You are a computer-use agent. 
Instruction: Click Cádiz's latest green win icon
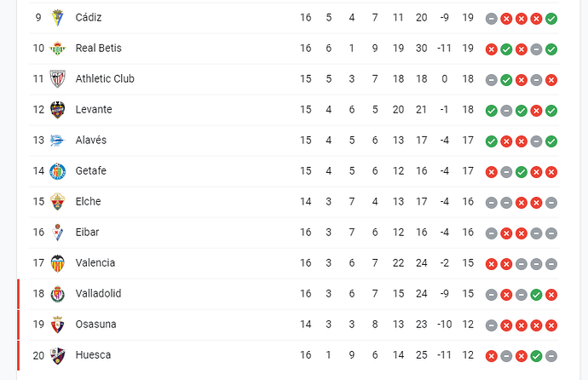[551, 19]
